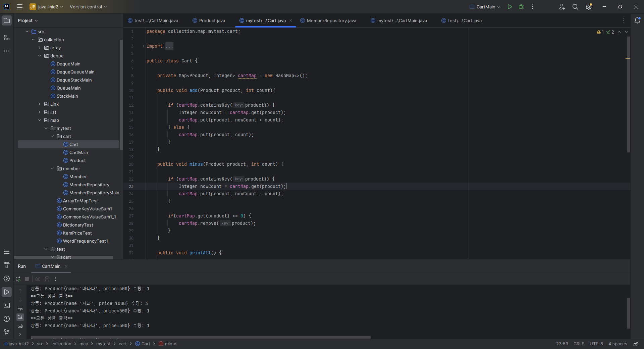Image resolution: width=644 pixels, height=349 pixels.
Task: Open the Notifications bell panel
Action: click(x=637, y=20)
